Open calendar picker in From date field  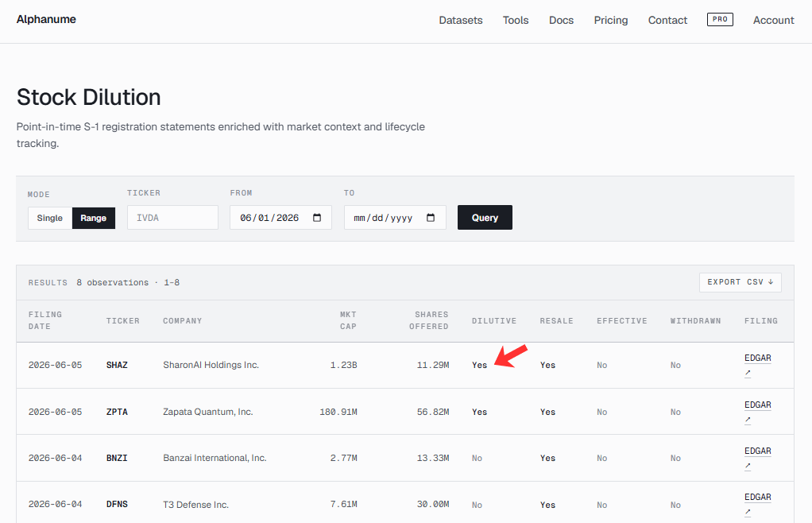coord(317,218)
